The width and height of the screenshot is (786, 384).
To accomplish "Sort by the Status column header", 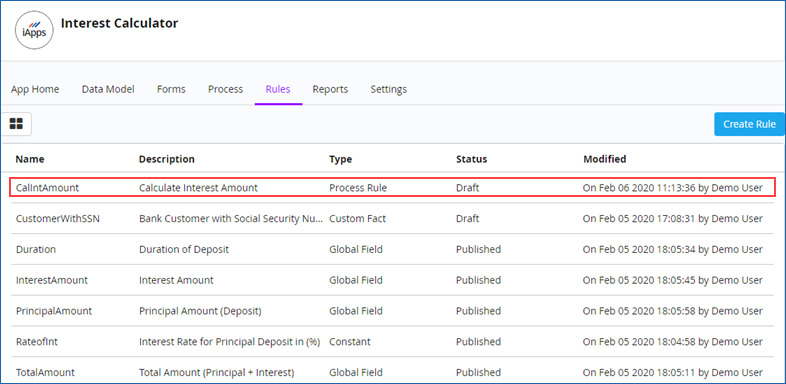I will [471, 159].
